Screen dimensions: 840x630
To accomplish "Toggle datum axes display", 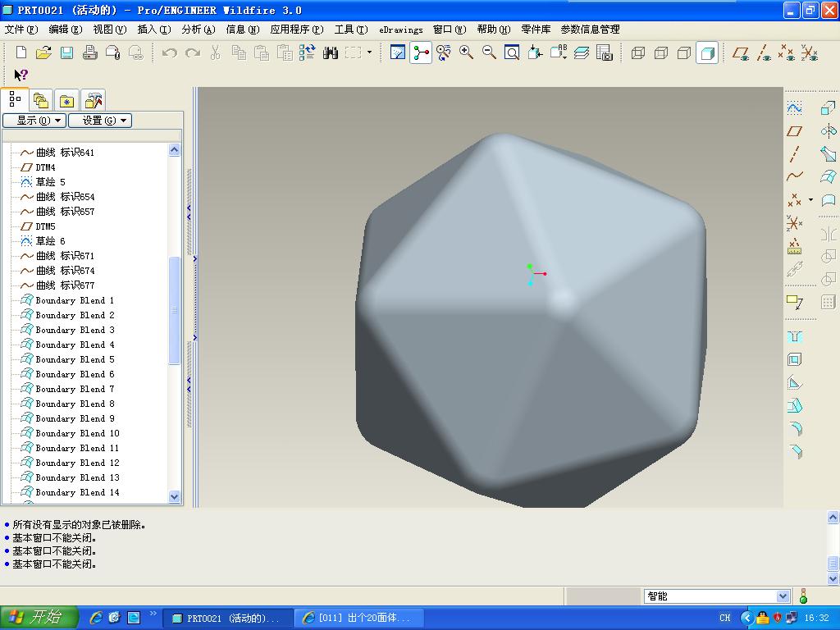I will coord(765,52).
